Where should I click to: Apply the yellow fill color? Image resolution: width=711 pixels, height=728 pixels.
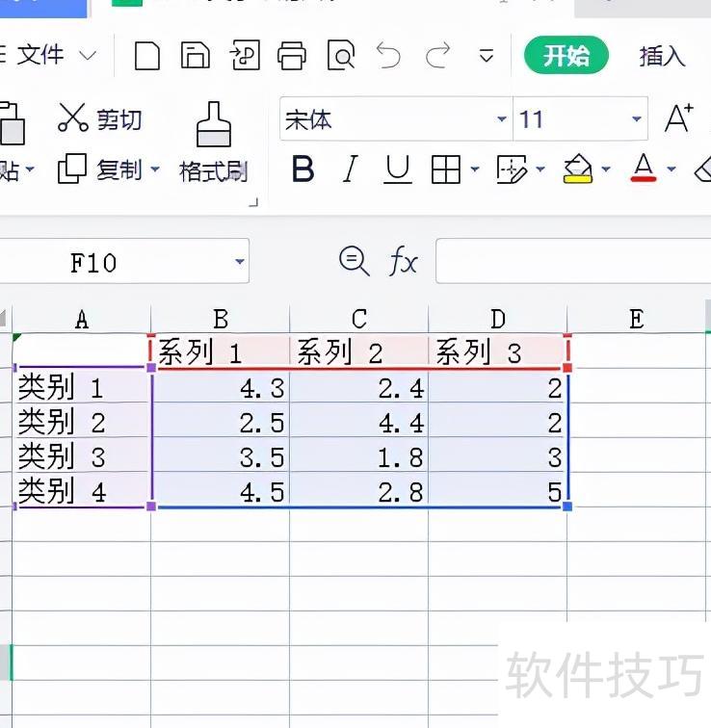(577, 169)
